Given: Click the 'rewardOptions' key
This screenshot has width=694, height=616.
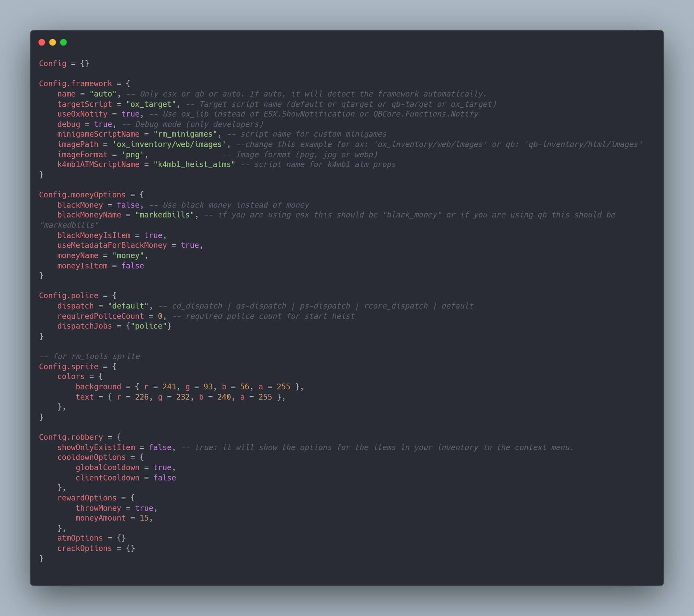Looking at the screenshot, I should click(87, 498).
